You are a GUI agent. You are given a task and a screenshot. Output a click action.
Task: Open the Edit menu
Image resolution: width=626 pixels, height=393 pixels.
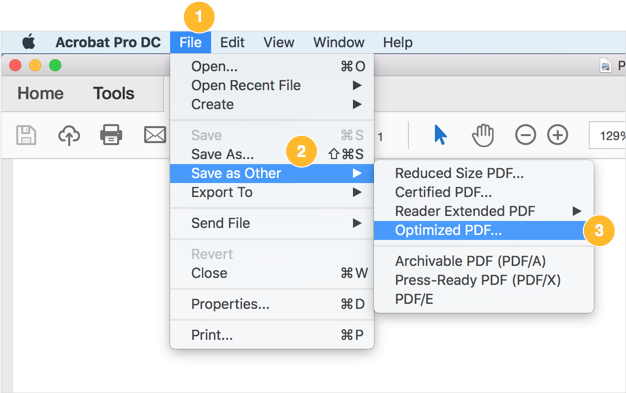[x=232, y=42]
